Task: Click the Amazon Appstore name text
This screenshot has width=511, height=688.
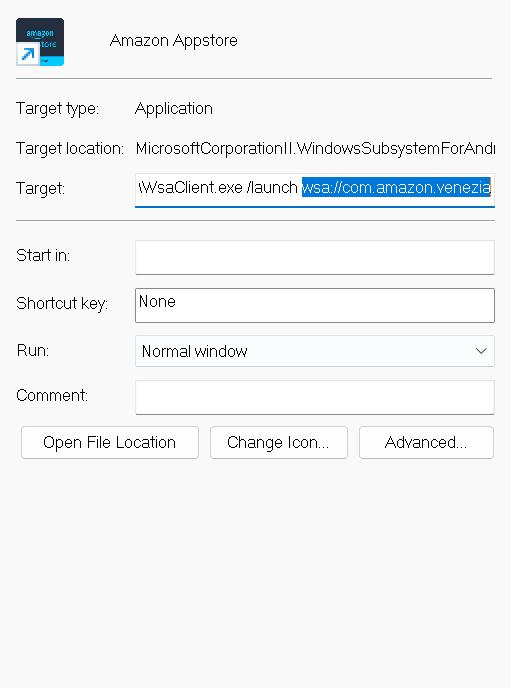Action: point(174,40)
